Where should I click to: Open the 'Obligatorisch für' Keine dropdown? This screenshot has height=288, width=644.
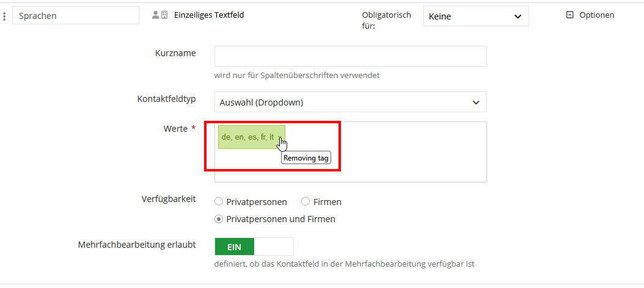(475, 16)
